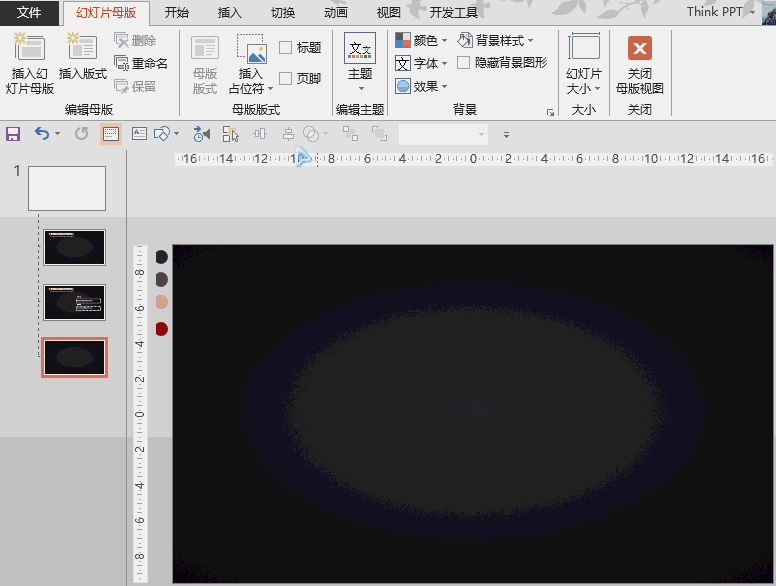Click the dark red color dot beside slide
This screenshot has width=776, height=586.
(161, 329)
